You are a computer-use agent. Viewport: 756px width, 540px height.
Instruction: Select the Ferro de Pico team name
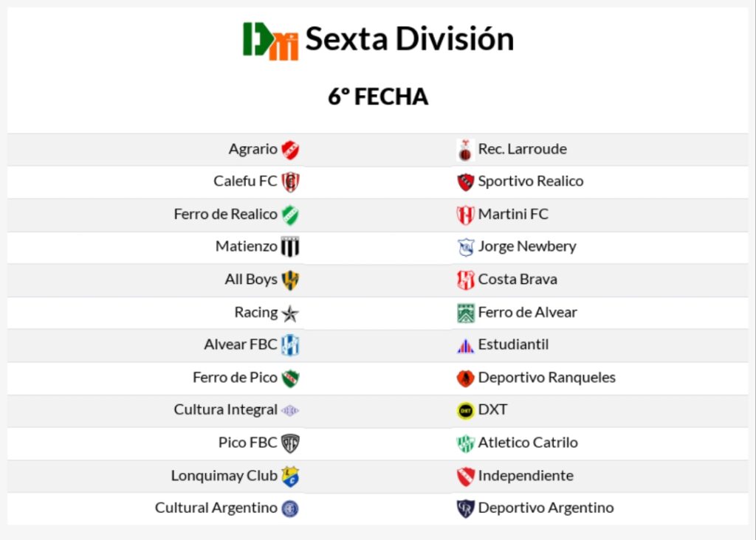tap(235, 378)
